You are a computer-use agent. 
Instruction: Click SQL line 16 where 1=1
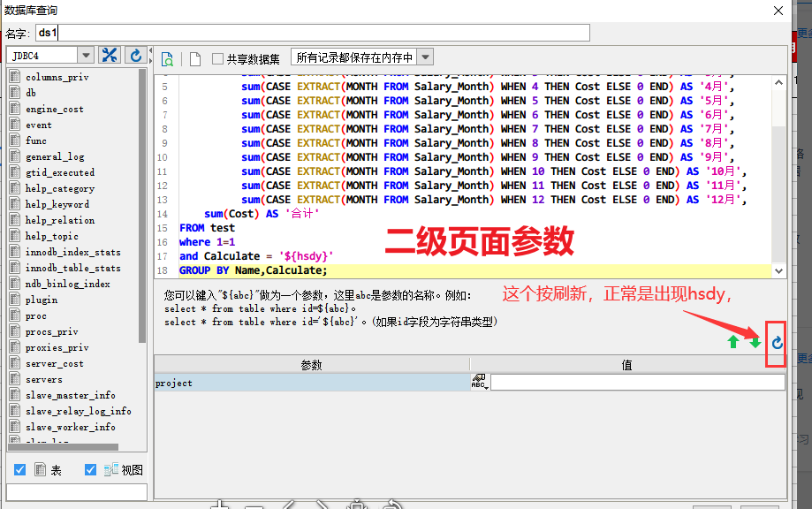tap(207, 242)
